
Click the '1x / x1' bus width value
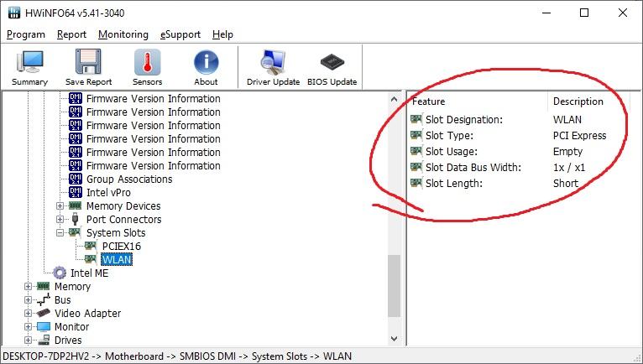(x=569, y=167)
